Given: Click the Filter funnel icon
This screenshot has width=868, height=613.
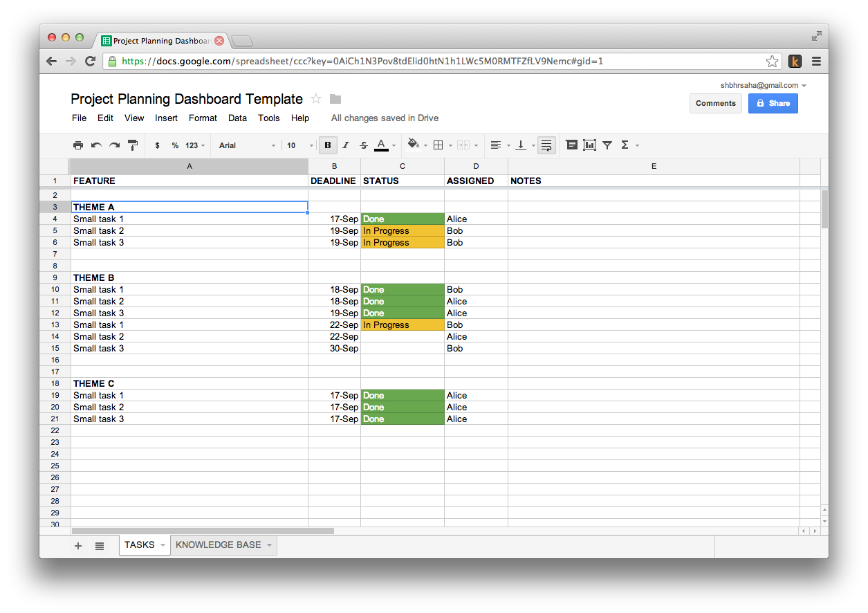Looking at the screenshot, I should click(x=607, y=145).
